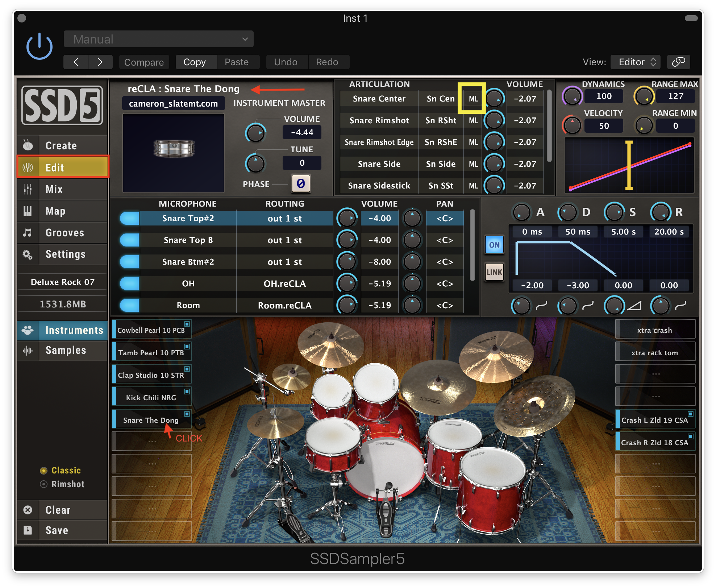
Task: Open routing menu for Room microphone
Action: tap(284, 305)
